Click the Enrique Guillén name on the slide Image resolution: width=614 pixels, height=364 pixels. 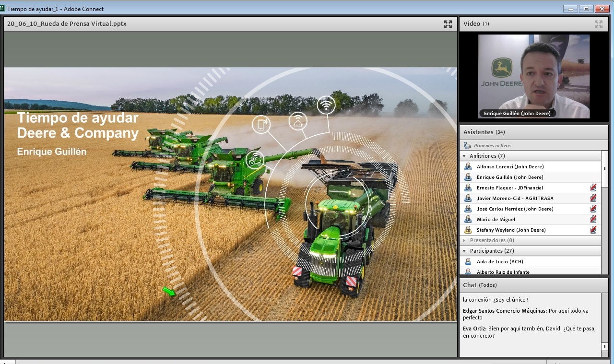tap(52, 152)
